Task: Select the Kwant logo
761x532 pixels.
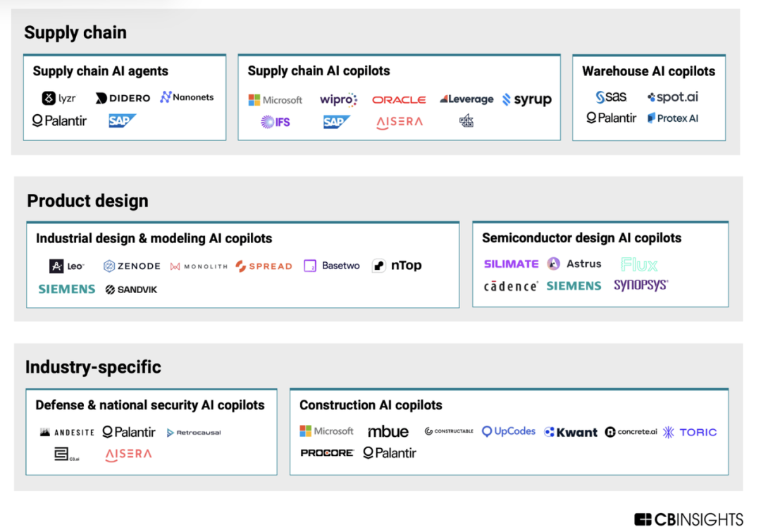Action: click(x=571, y=432)
